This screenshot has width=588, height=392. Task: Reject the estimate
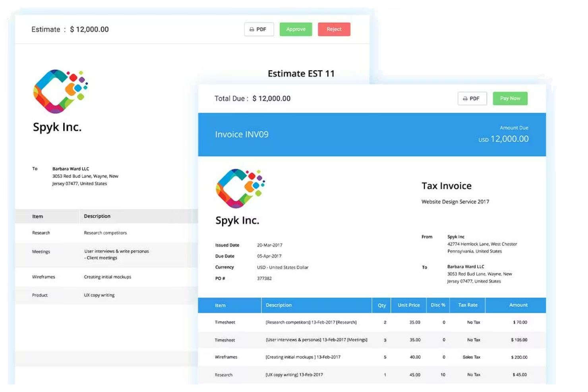pos(334,29)
